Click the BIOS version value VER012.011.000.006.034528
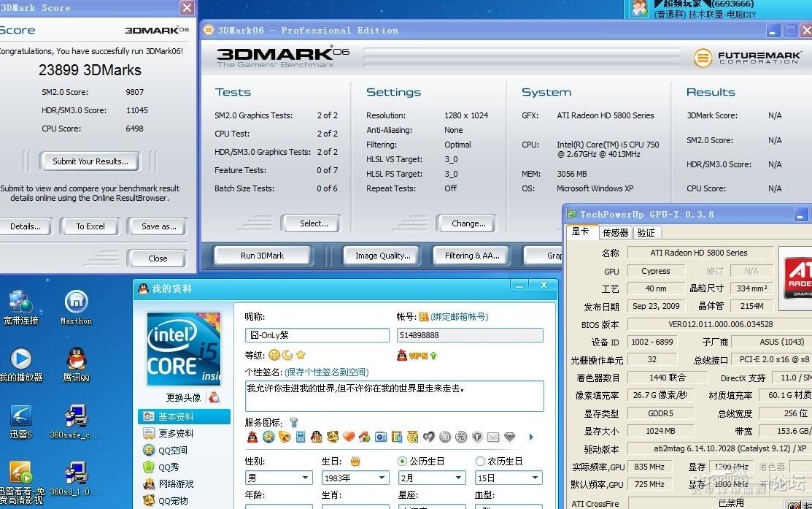This screenshot has width=812, height=509. tap(720, 324)
